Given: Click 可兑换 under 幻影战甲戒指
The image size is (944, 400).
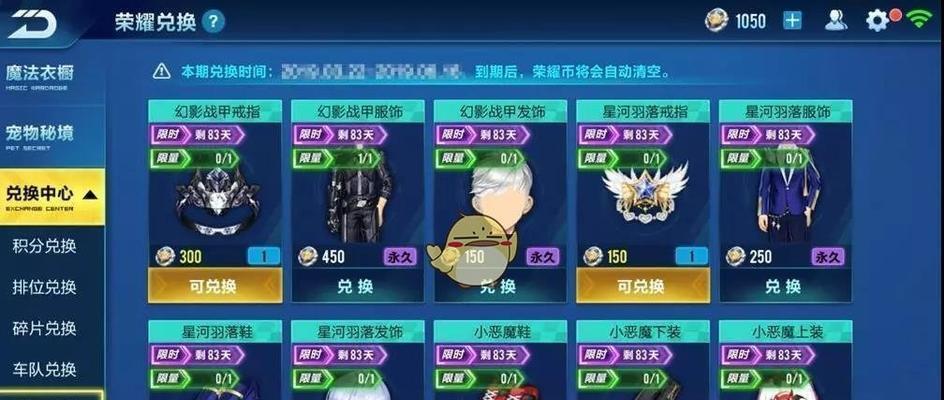Looking at the screenshot, I should (x=215, y=286).
